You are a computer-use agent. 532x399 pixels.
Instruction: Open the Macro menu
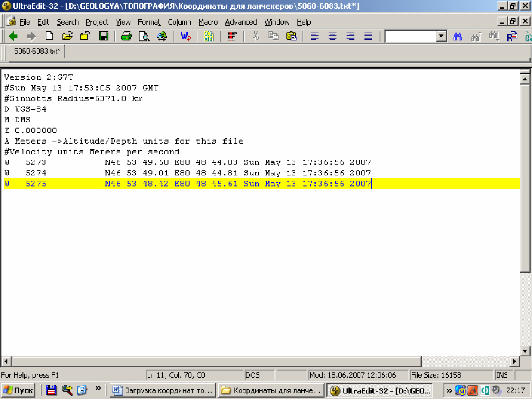(x=208, y=22)
